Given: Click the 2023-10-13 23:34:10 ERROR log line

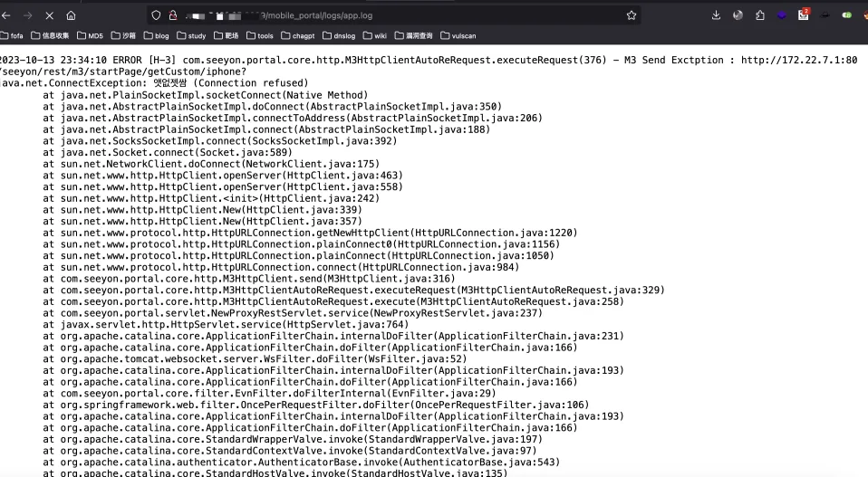Looking at the screenshot, I should point(429,61).
